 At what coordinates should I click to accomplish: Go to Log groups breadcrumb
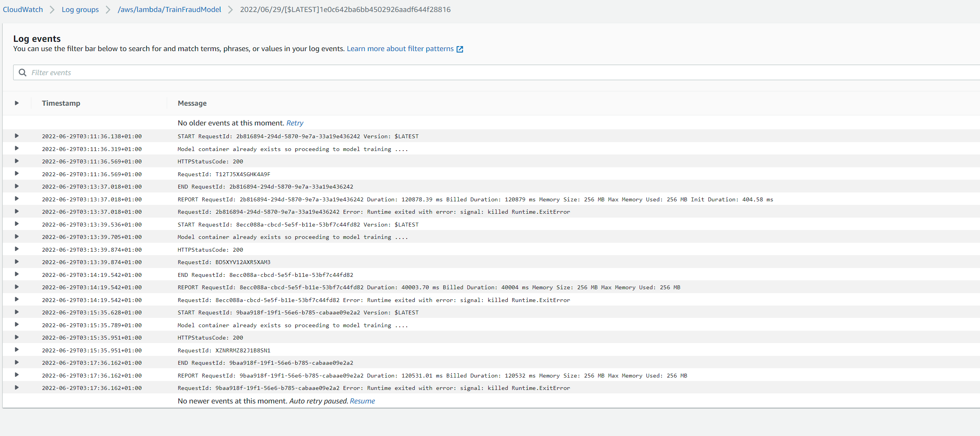click(x=80, y=9)
